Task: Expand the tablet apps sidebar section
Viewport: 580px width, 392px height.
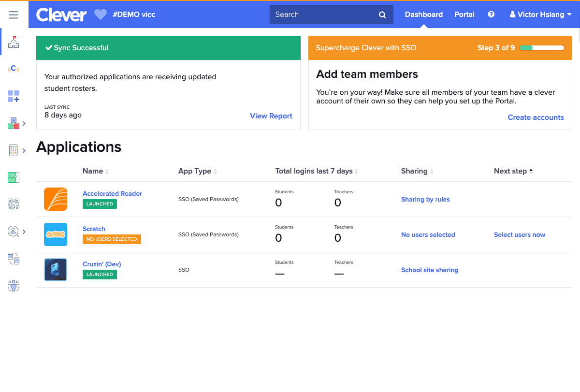Action: (x=24, y=151)
